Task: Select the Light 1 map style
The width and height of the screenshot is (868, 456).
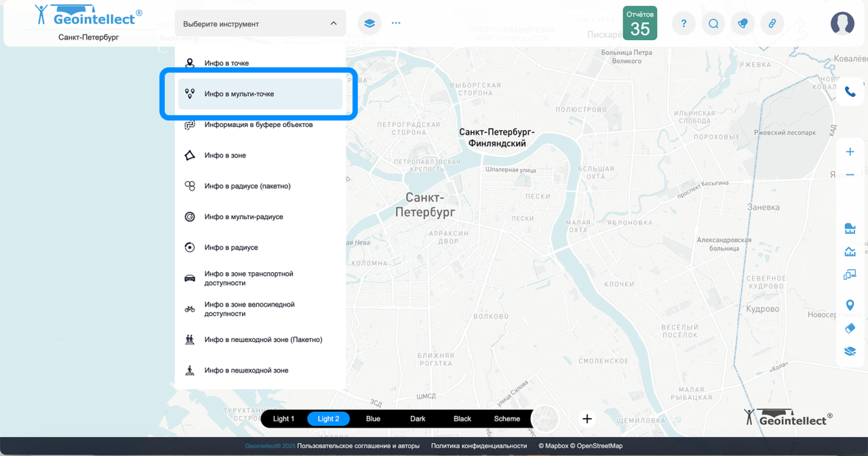Action: [283, 419]
